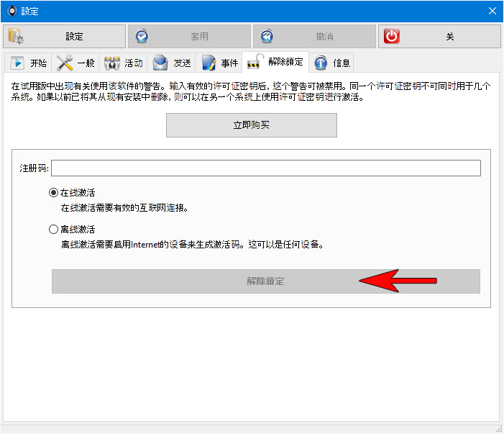Select the 离线激活 radio button

click(53, 230)
